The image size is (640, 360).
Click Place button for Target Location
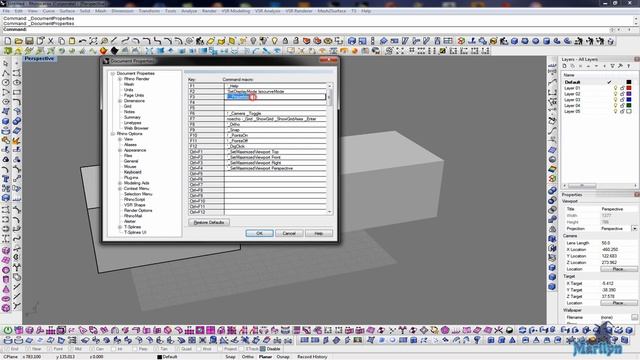[618, 303]
